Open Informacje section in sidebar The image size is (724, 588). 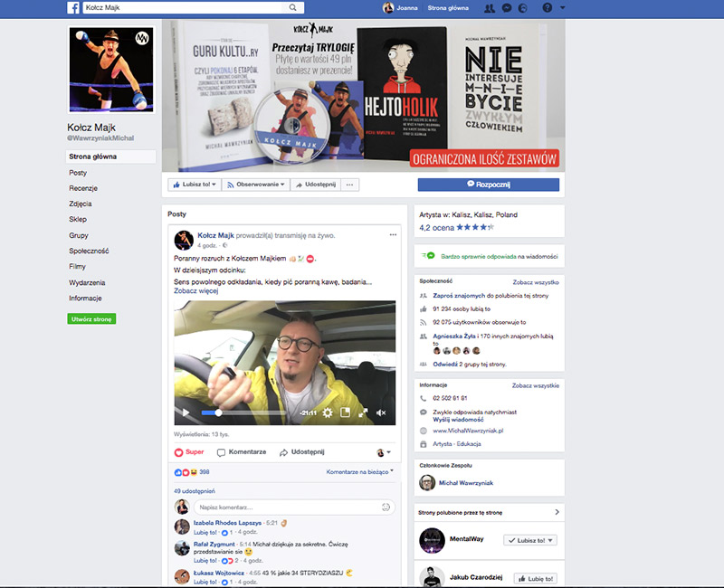85,299
